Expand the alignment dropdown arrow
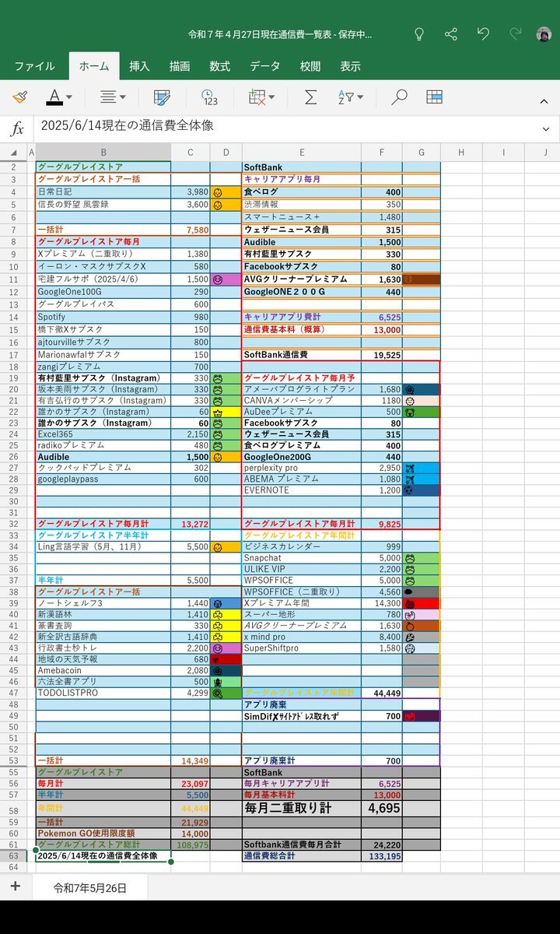The image size is (560, 934). 122,98
